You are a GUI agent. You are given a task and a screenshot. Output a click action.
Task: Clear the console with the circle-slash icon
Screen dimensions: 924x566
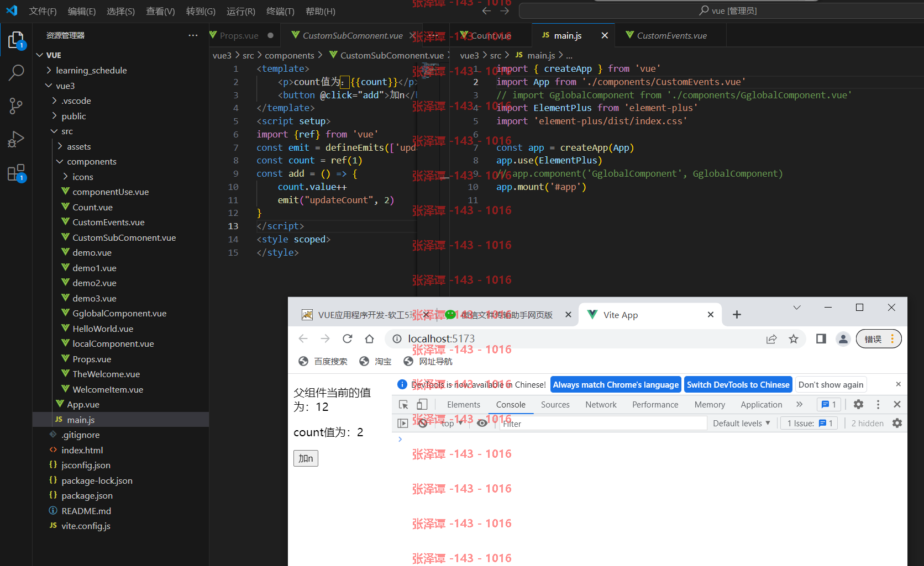(x=423, y=423)
